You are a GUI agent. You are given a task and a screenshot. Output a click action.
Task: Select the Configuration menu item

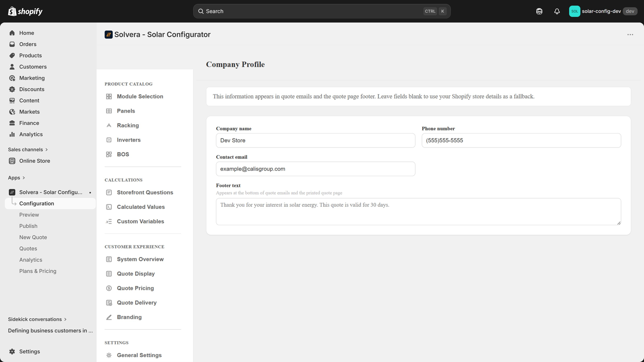(50, 204)
